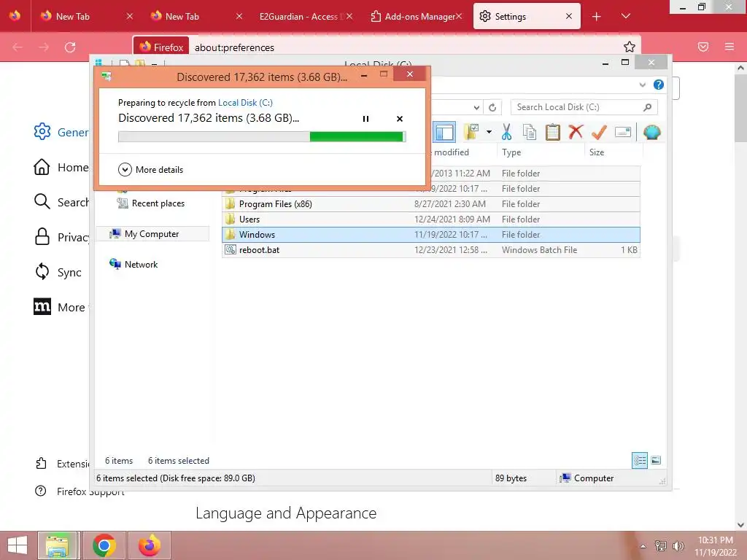Screen dimensions: 747x560
Task: Open the Firefox list all tabs dropdown
Action: 626,16
